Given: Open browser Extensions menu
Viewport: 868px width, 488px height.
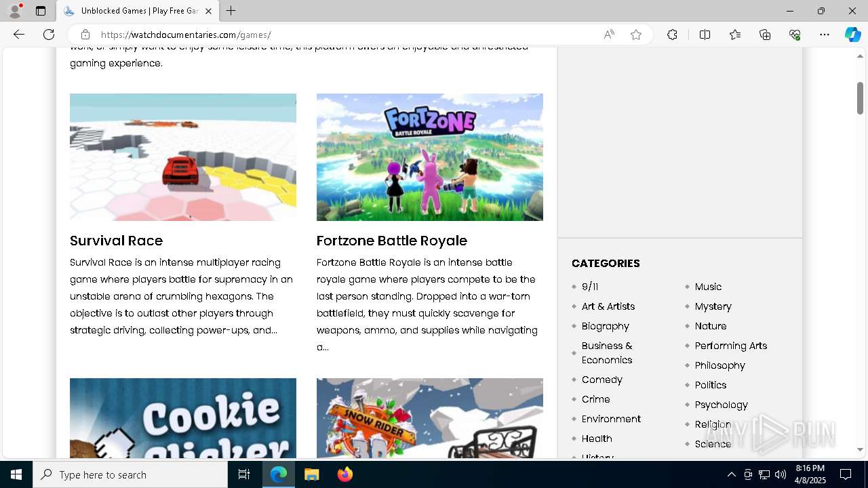Looking at the screenshot, I should point(672,35).
